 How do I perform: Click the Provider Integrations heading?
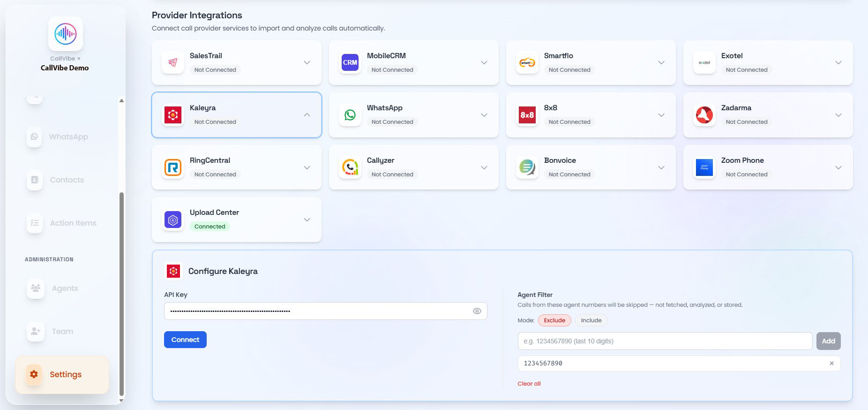(x=197, y=15)
